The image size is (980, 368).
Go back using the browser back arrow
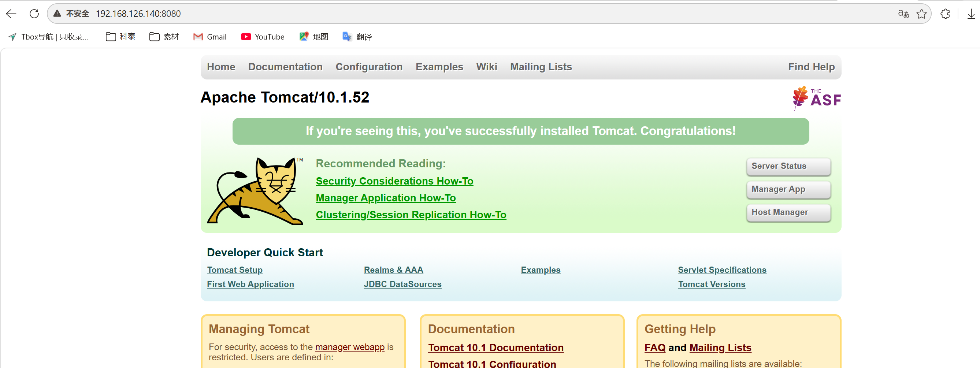point(11,14)
